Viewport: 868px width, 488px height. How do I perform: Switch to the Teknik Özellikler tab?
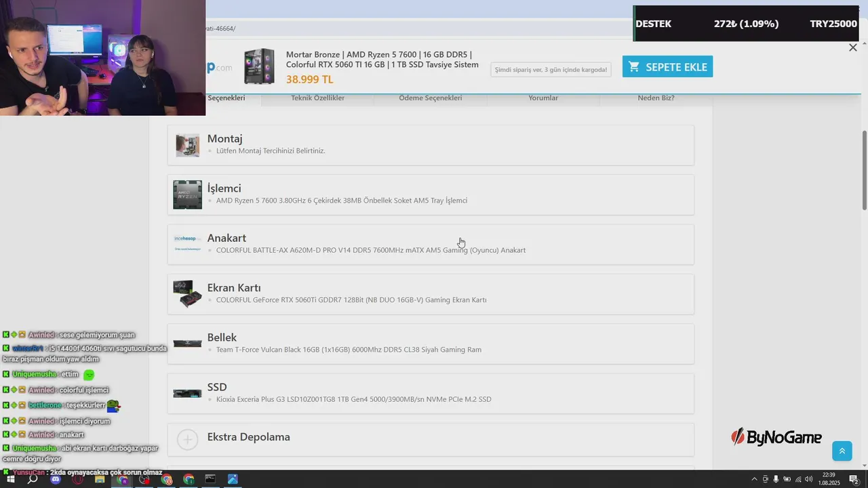tap(317, 98)
